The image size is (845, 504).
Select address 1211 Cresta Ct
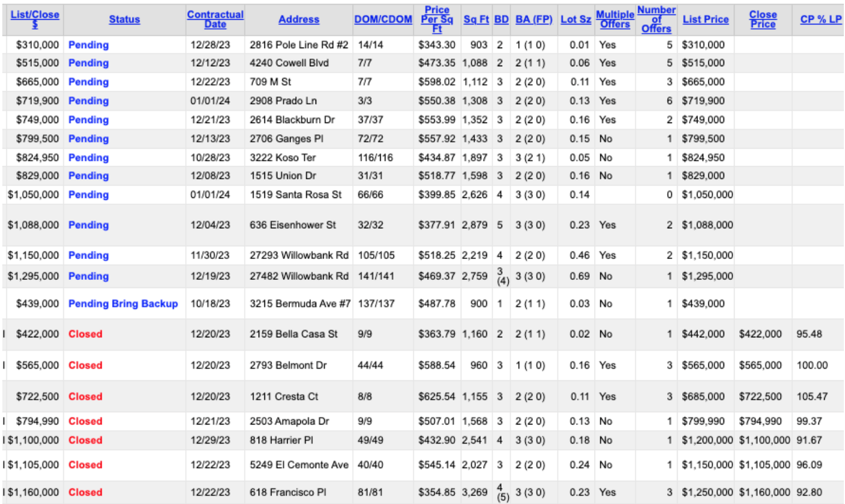click(x=284, y=397)
